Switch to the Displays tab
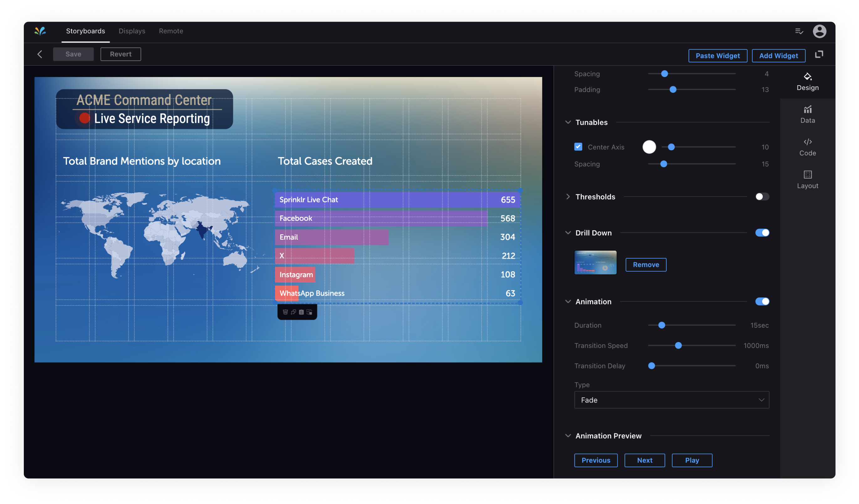Viewport: 859px width, 504px height. [132, 31]
